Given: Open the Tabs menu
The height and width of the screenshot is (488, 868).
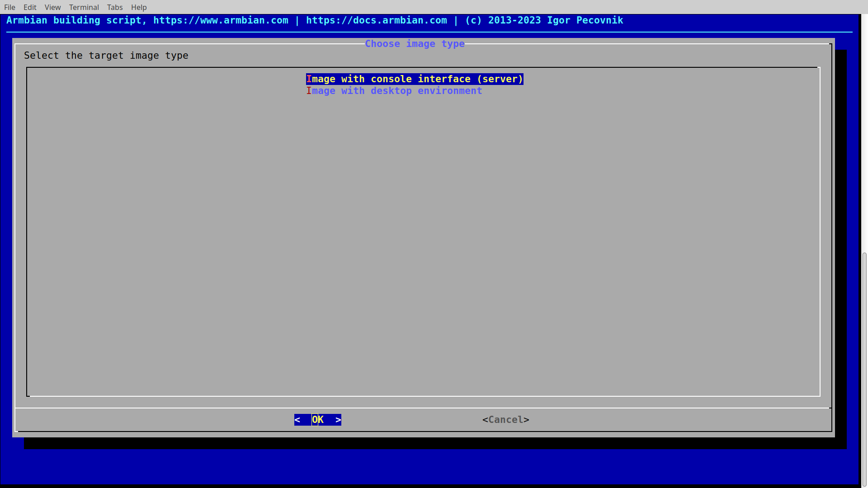Looking at the screenshot, I should point(114,7).
